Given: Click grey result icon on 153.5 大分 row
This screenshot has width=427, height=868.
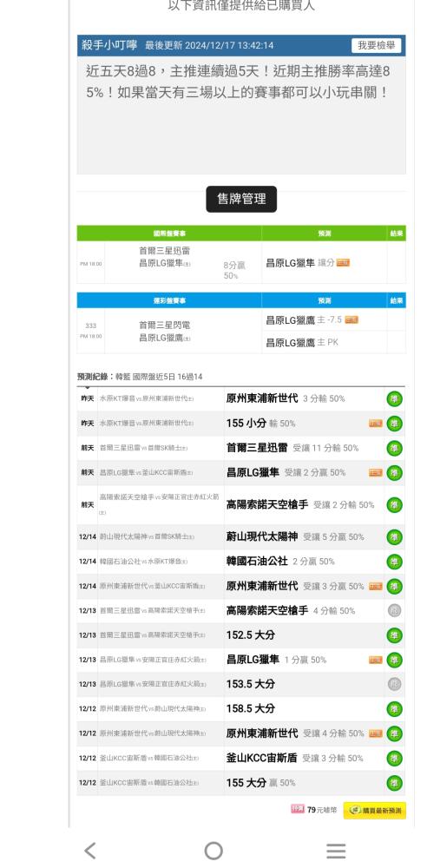Looking at the screenshot, I should [x=394, y=684].
